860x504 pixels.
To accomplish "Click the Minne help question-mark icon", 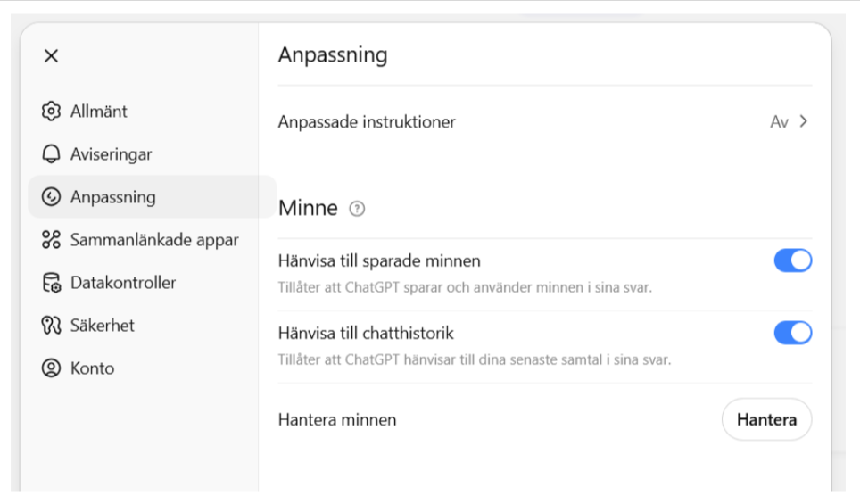I will click(357, 210).
